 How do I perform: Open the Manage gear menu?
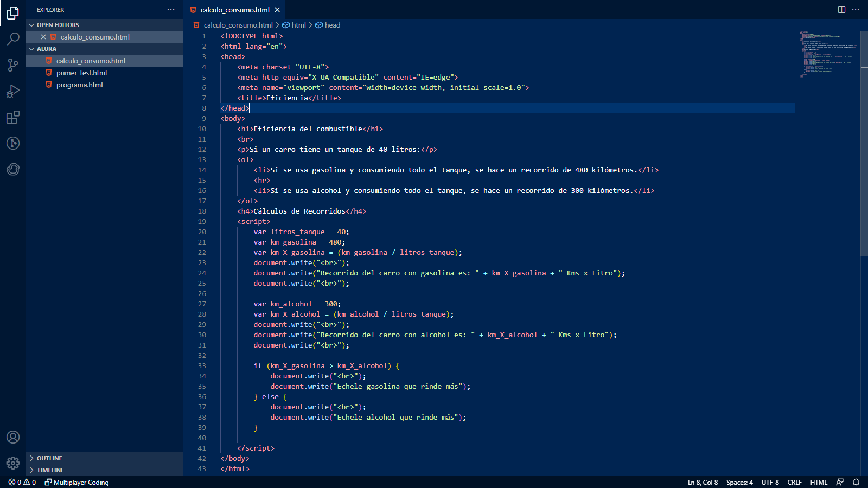pos(13,463)
